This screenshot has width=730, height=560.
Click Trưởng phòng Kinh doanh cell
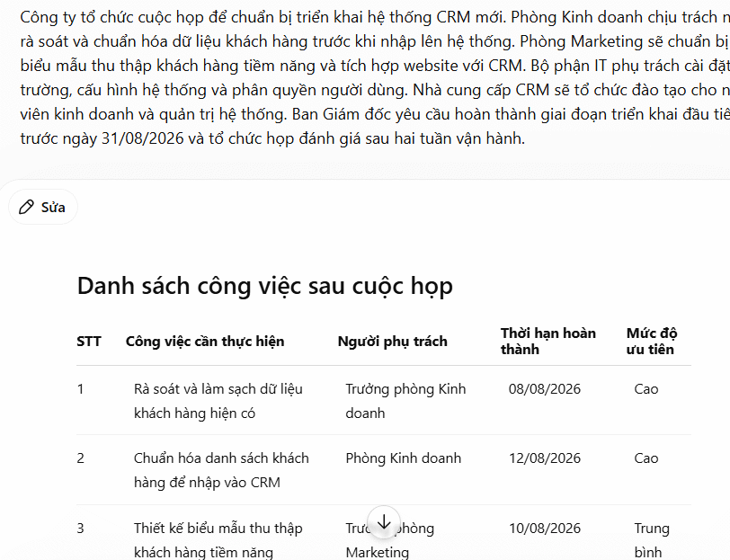(x=405, y=401)
